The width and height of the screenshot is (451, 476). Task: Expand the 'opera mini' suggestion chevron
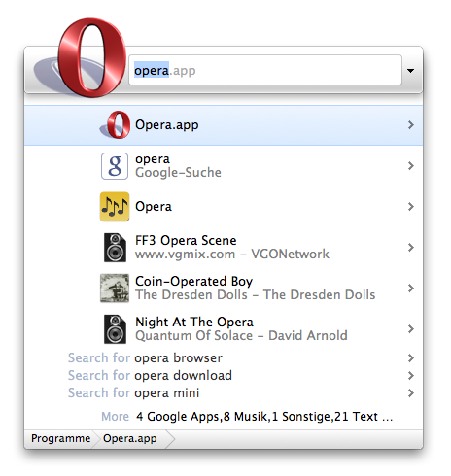pyautogui.click(x=411, y=392)
